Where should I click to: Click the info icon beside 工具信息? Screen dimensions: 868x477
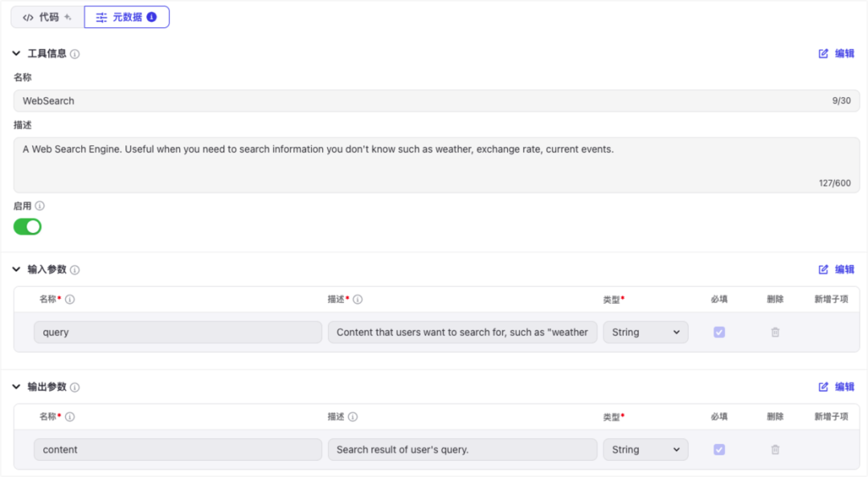(x=75, y=54)
